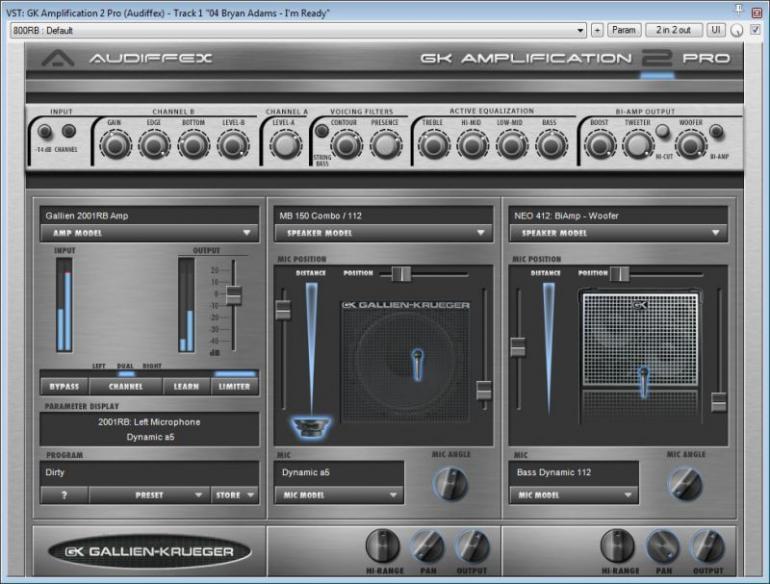Screen dimensions: 770x584
Task: Click the NEO 412 POSITION slider handle
Action: point(619,274)
